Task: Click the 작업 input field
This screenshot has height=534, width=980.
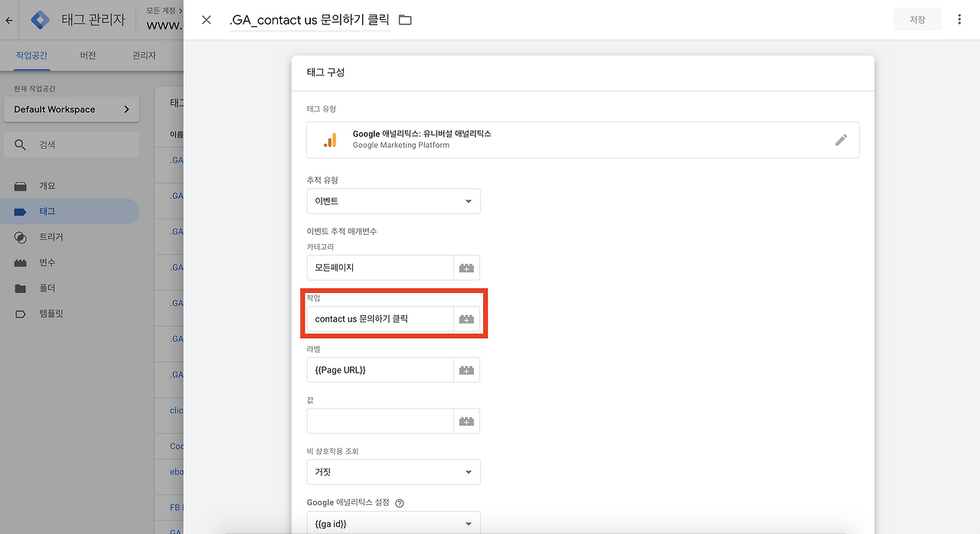Action: point(381,319)
